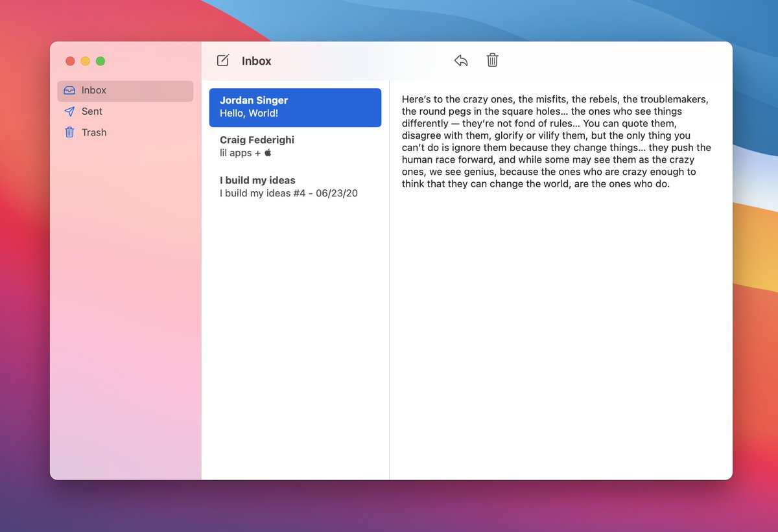
Task: Click Jordan Singer's sender name
Action: point(253,100)
